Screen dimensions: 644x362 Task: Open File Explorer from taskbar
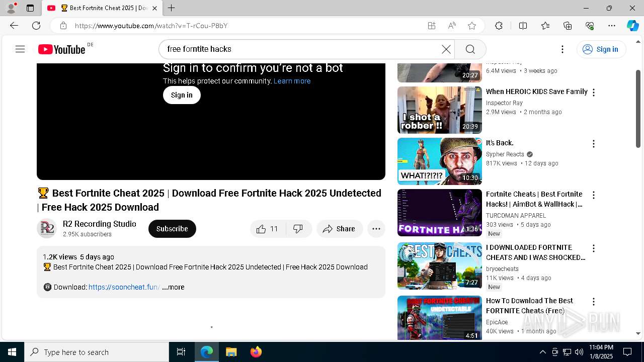point(231,352)
